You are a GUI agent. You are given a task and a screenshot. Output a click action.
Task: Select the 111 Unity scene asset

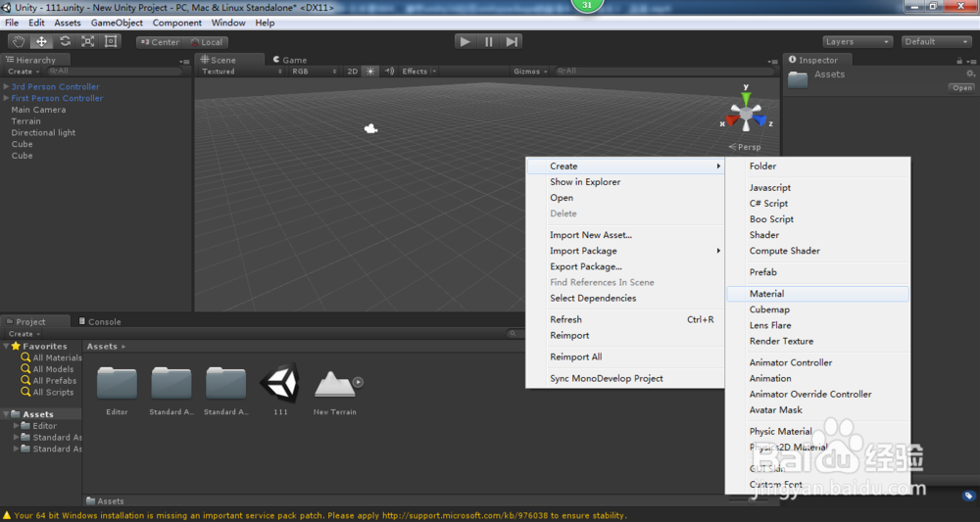pyautogui.click(x=280, y=383)
